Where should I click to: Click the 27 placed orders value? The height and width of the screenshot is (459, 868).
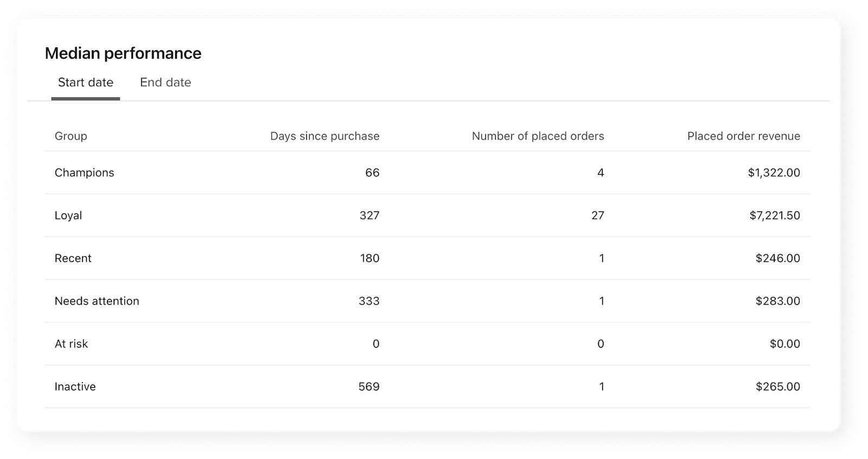(598, 215)
